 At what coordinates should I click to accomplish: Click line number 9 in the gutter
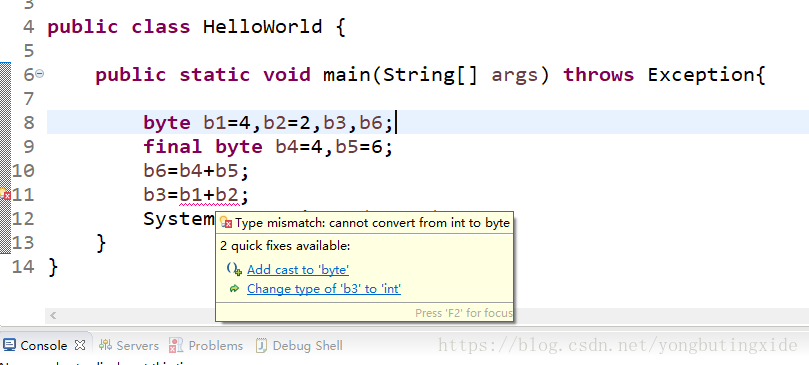point(29,147)
